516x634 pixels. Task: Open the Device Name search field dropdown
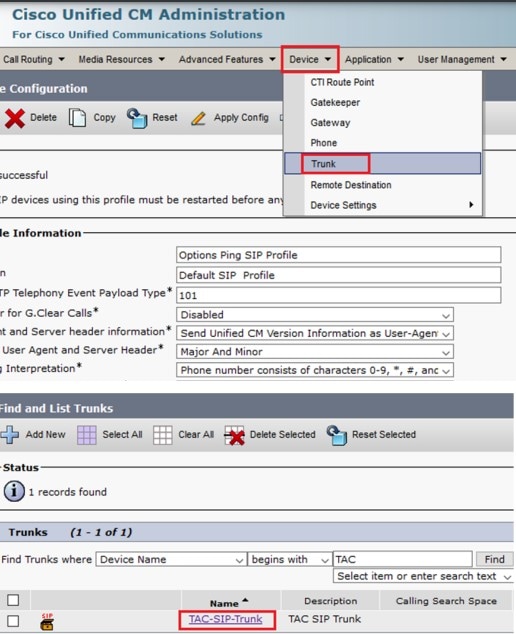171,559
